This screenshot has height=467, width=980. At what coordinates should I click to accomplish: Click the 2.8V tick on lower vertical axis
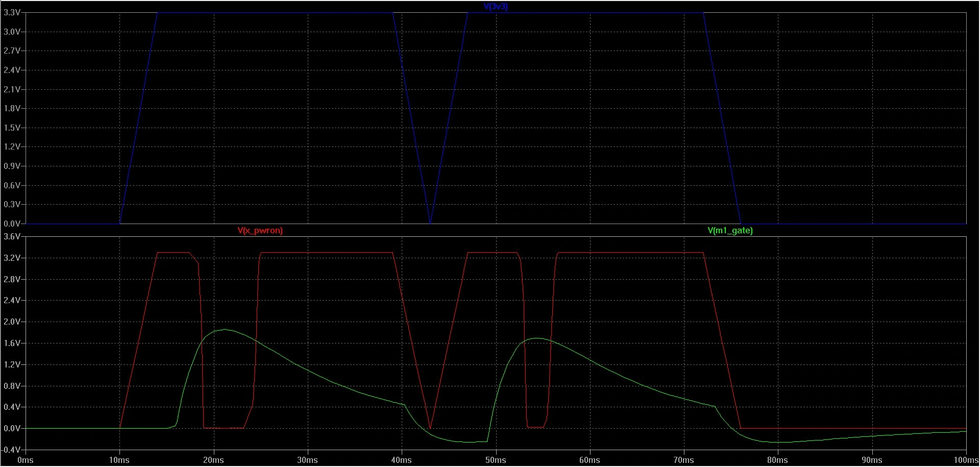12,280
